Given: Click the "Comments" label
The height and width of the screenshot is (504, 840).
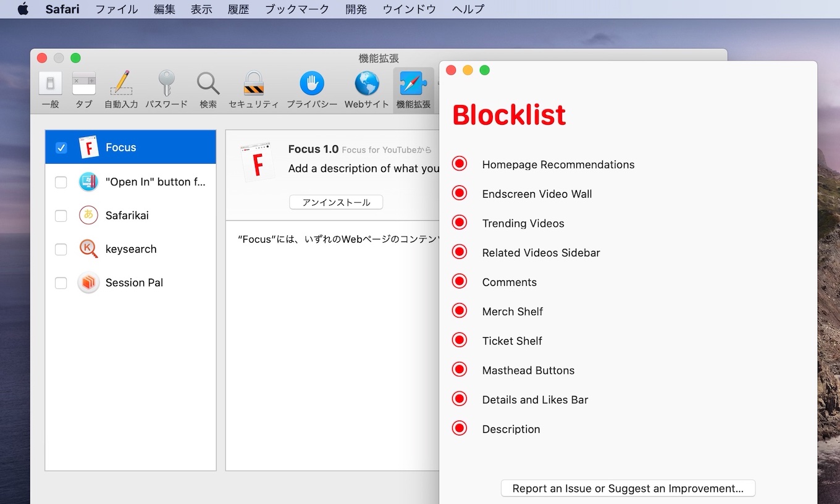Looking at the screenshot, I should [x=510, y=282].
